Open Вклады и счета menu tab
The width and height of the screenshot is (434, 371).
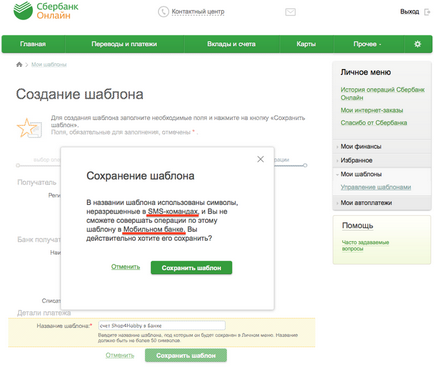[231, 44]
